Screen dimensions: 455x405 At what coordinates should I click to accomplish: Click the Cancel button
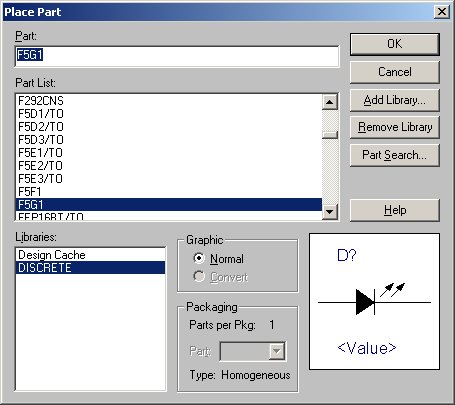(395, 72)
